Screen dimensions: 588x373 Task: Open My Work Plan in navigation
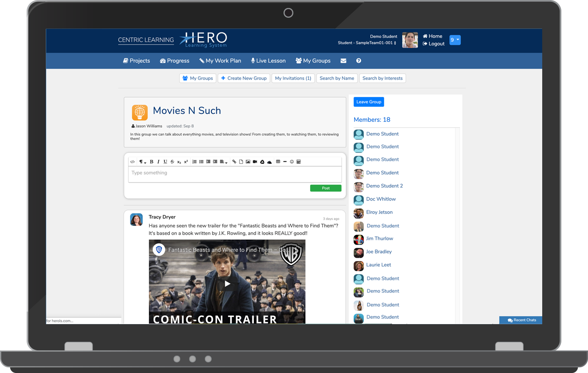tap(220, 61)
